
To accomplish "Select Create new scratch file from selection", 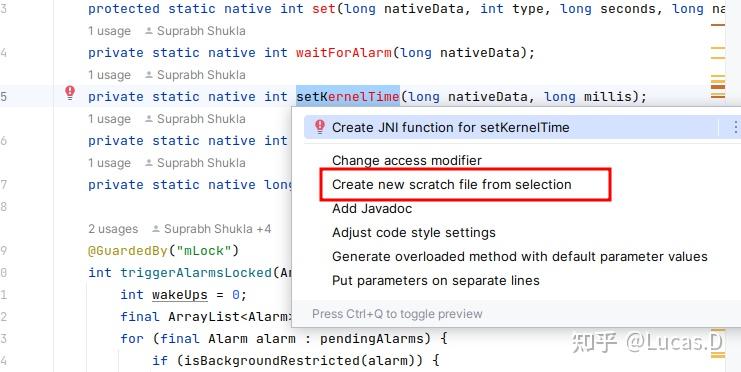I will (451, 184).
